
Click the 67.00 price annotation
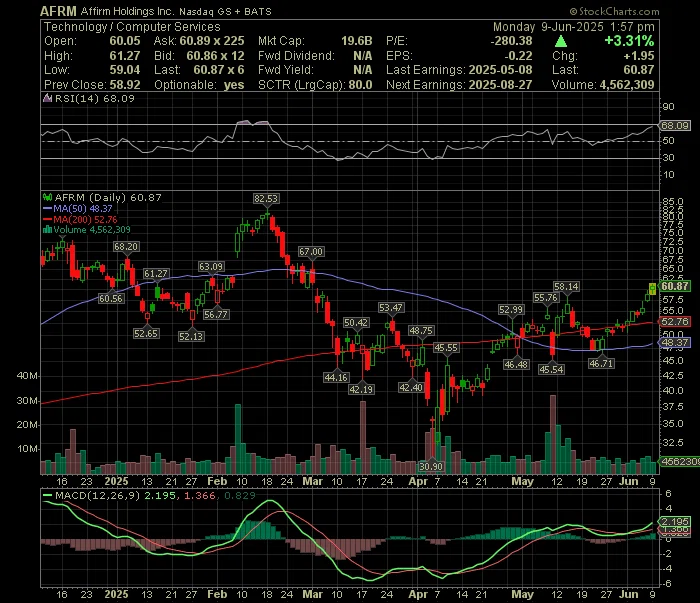pyautogui.click(x=311, y=252)
